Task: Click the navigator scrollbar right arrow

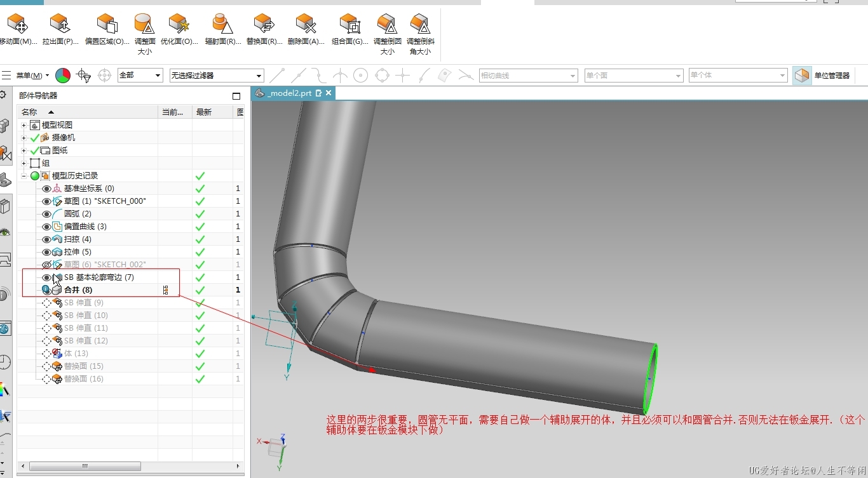Action: point(238,467)
